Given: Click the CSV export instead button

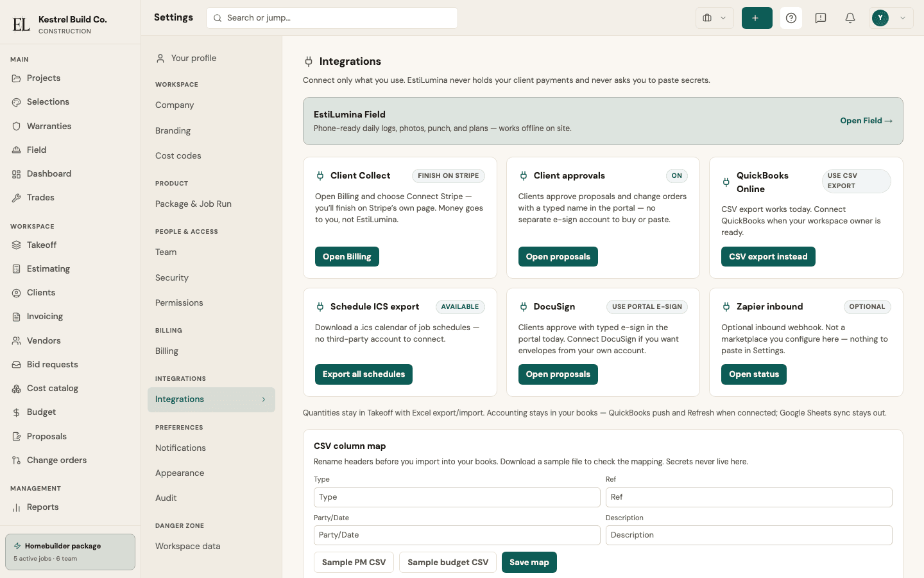Looking at the screenshot, I should (x=768, y=256).
